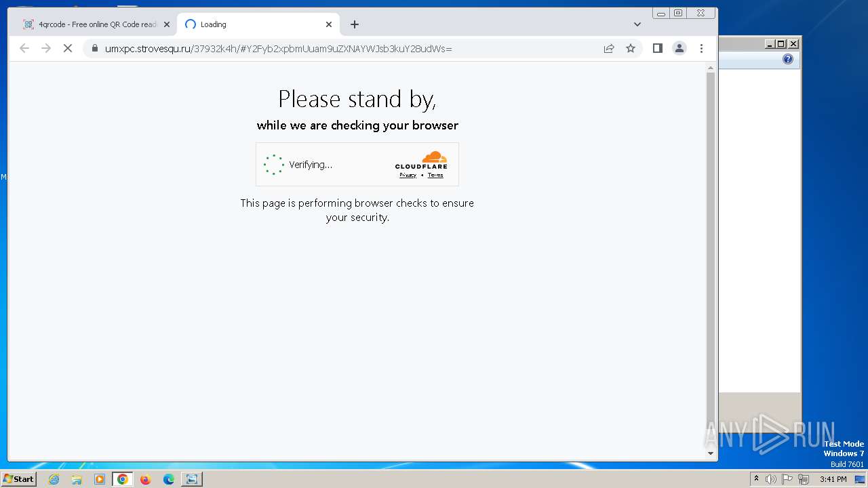View site information lock icon
This screenshot has width=868, height=488.
click(x=94, y=48)
